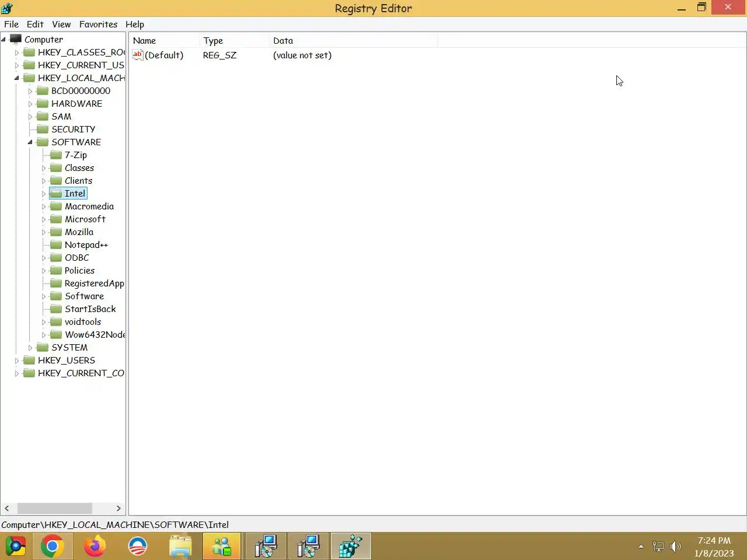Select the voidtools key label

click(83, 322)
